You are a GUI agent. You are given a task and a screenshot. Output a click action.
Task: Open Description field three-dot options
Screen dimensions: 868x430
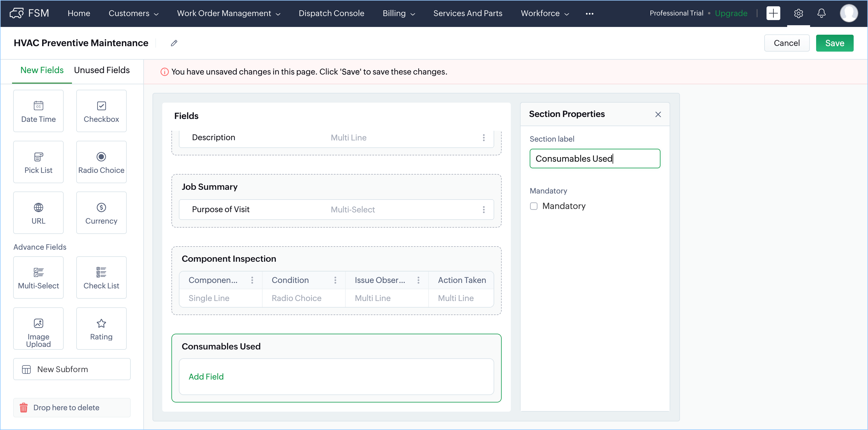coord(484,138)
